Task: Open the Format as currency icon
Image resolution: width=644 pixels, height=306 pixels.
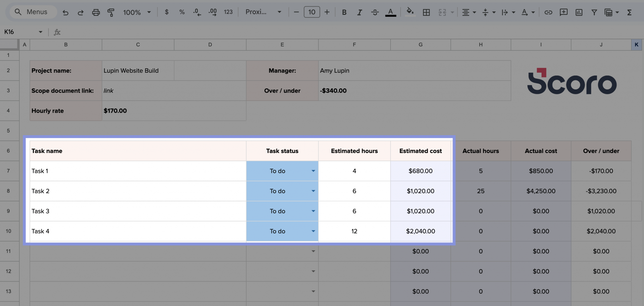Action: coord(166,12)
